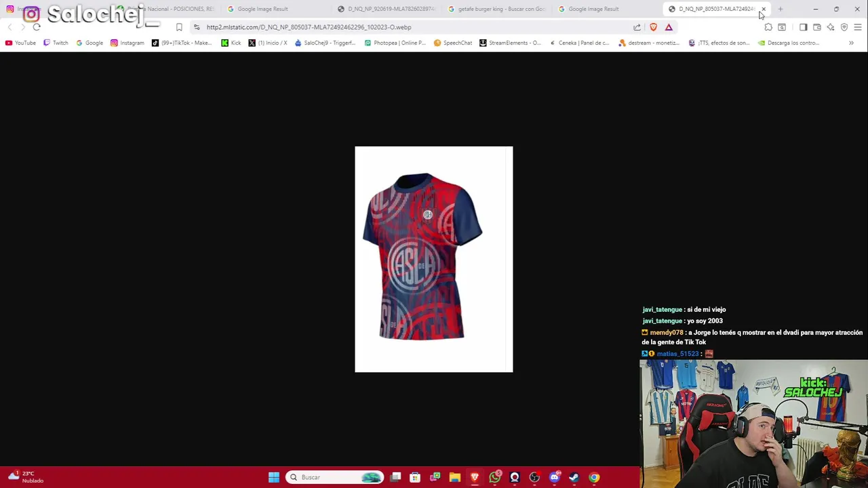Bookmark this page with the bookmark icon

(179, 27)
